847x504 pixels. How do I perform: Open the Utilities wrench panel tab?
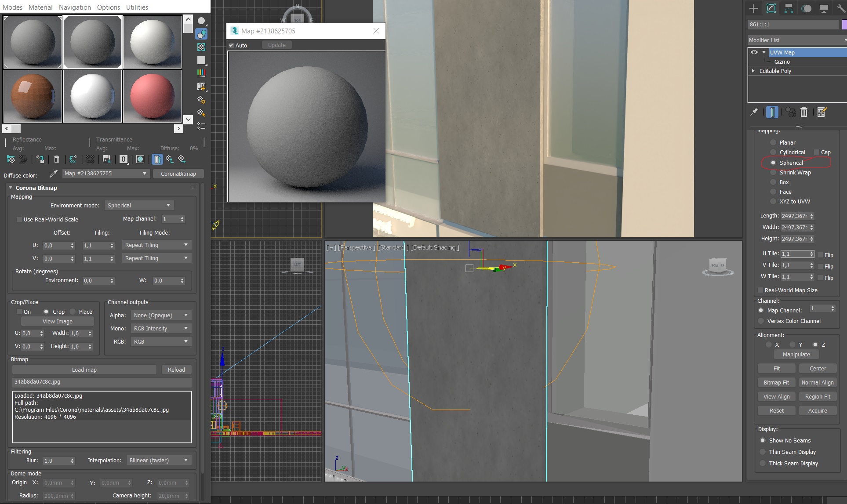point(840,8)
